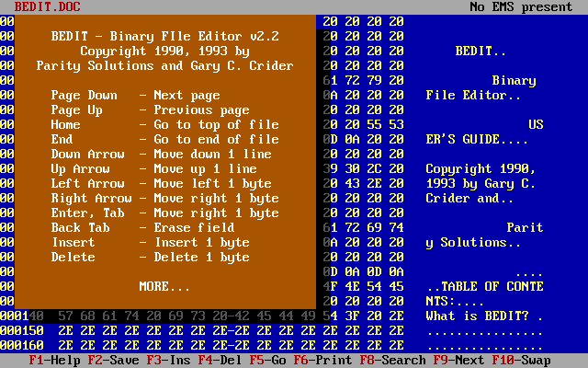
Task: Click the BEDIT.DOC file name in title bar
Action: pyautogui.click(x=48, y=6)
